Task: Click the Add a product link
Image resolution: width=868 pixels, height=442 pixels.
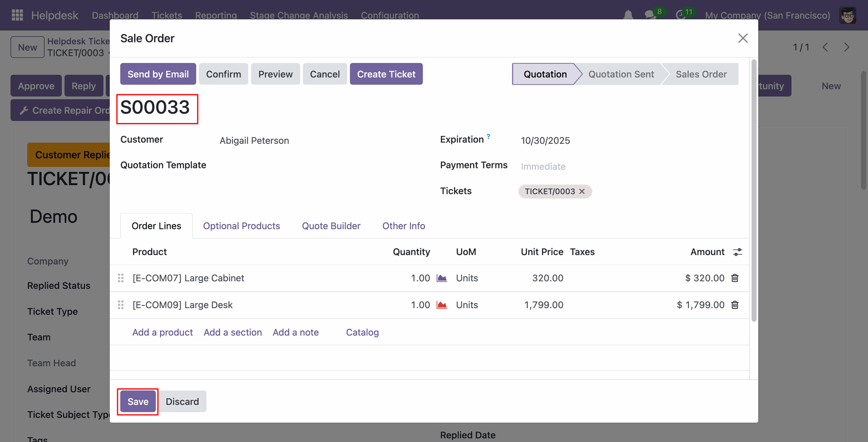Action: point(162,333)
